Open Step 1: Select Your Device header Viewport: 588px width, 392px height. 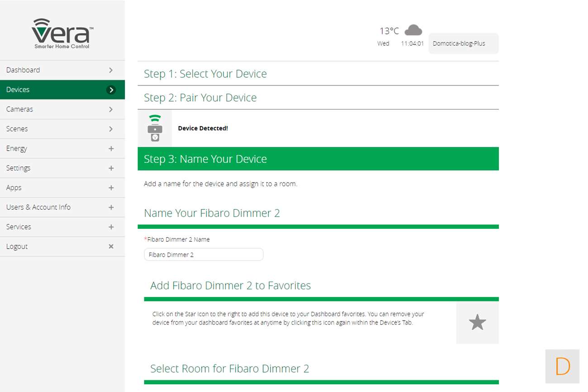click(x=205, y=74)
